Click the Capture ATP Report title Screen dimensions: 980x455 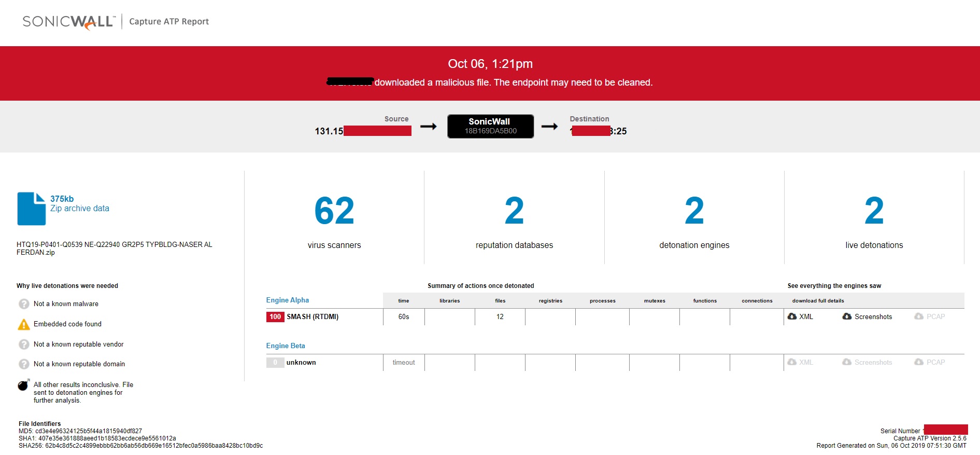click(x=169, y=21)
